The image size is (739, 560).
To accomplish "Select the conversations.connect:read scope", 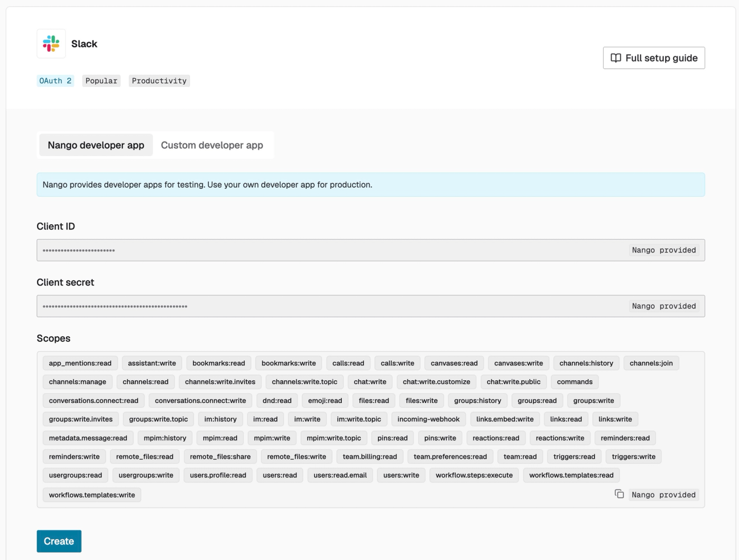I will point(94,400).
